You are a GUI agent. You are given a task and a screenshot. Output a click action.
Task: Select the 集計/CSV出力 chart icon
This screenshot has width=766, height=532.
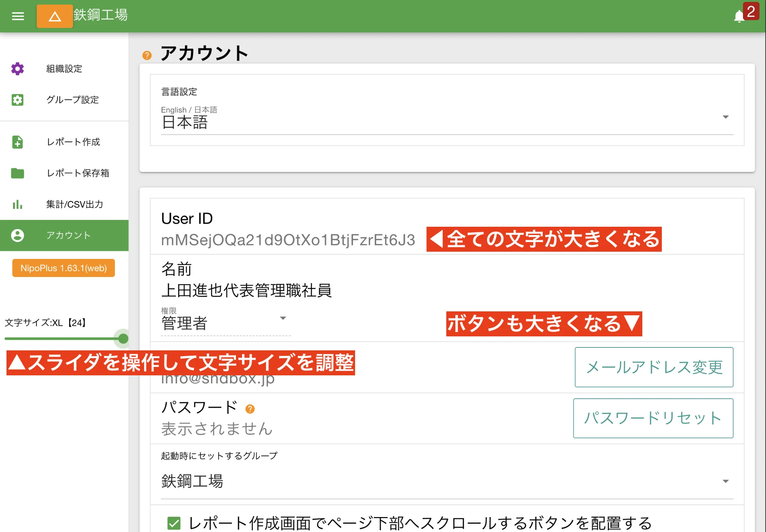click(x=17, y=205)
